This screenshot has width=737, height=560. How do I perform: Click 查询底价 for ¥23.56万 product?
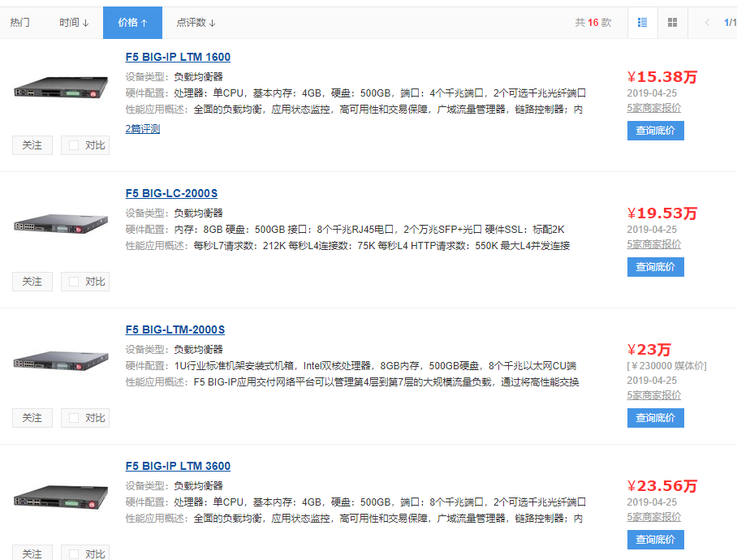coord(655,540)
